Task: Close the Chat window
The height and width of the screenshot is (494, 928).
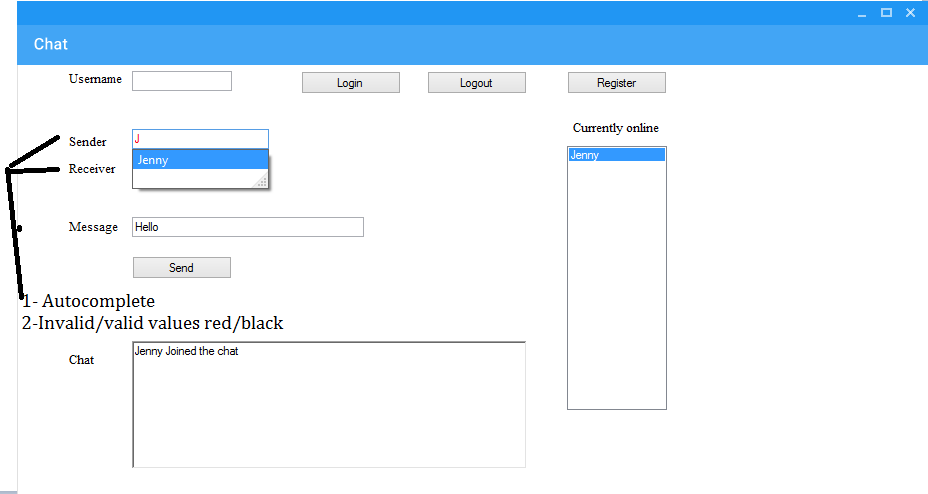Action: (x=910, y=12)
